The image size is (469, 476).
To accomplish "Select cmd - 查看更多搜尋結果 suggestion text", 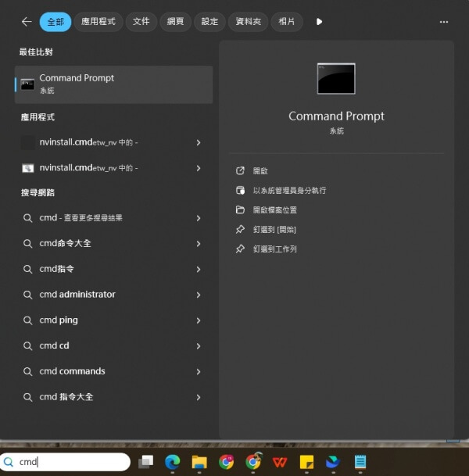I will (81, 217).
